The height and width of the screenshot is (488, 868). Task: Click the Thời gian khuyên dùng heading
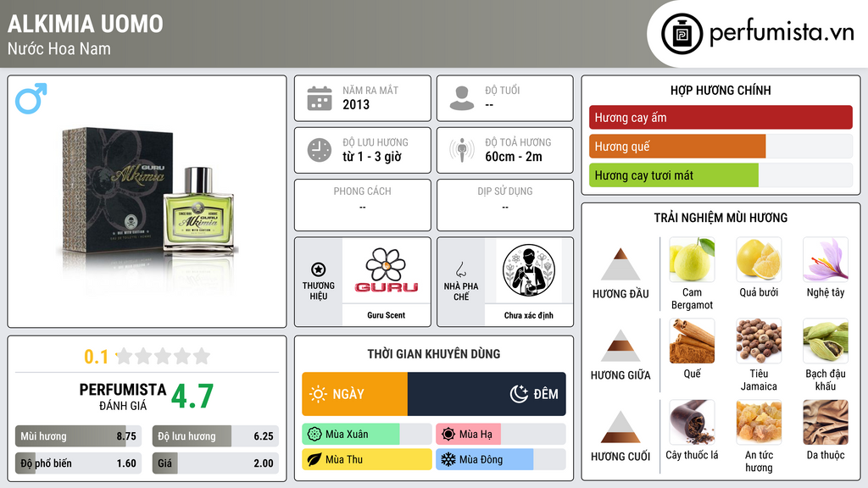coord(434,354)
